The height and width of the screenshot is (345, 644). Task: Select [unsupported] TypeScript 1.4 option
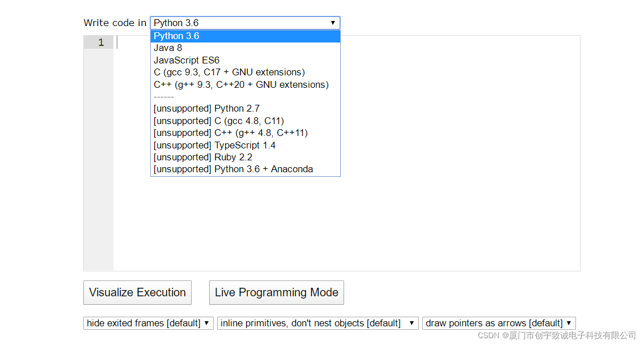tap(214, 144)
